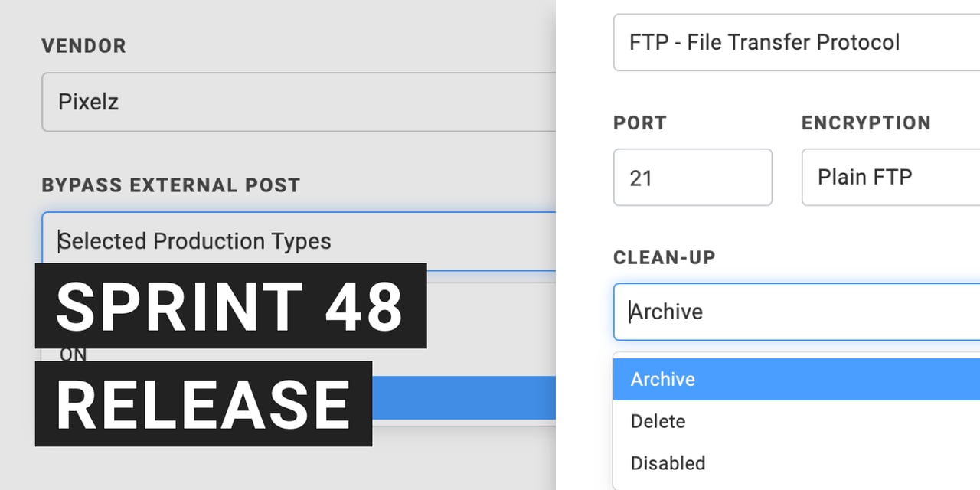Click the Vendor field containing Pixelz

pyautogui.click(x=299, y=102)
